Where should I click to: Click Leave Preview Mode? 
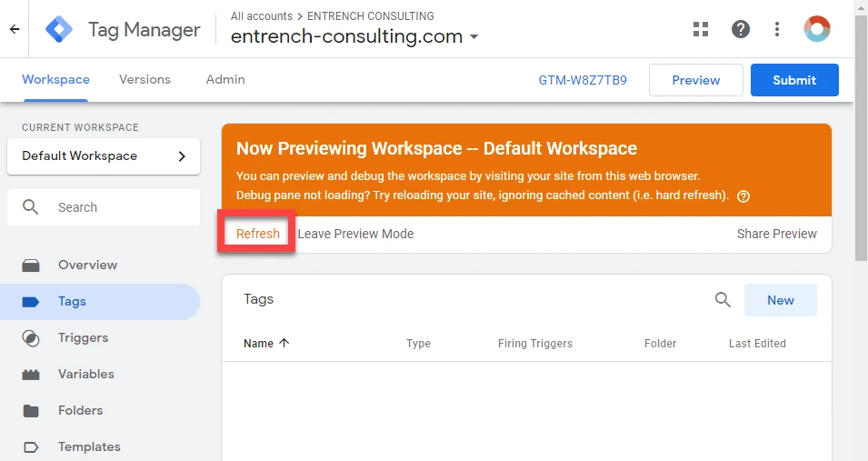pyautogui.click(x=355, y=234)
